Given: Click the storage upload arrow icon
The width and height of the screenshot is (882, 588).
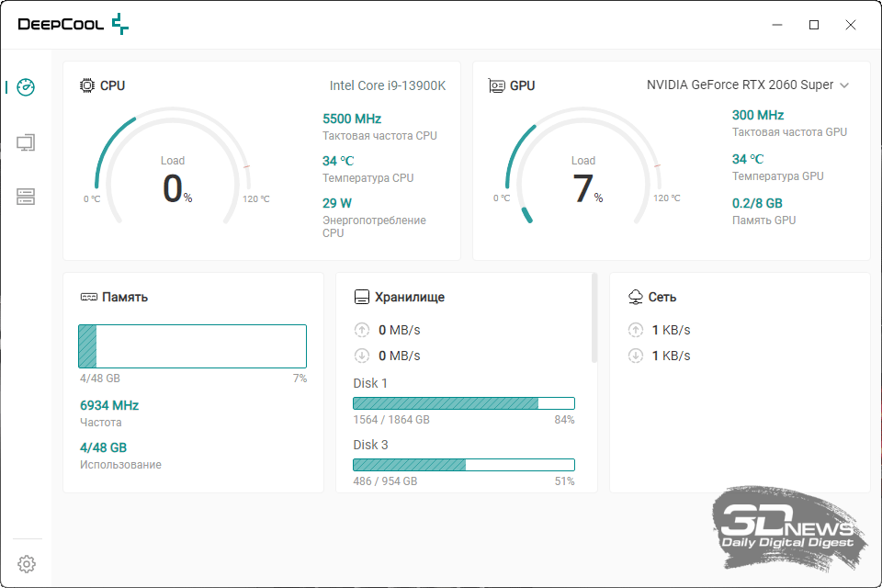Looking at the screenshot, I should click(362, 330).
